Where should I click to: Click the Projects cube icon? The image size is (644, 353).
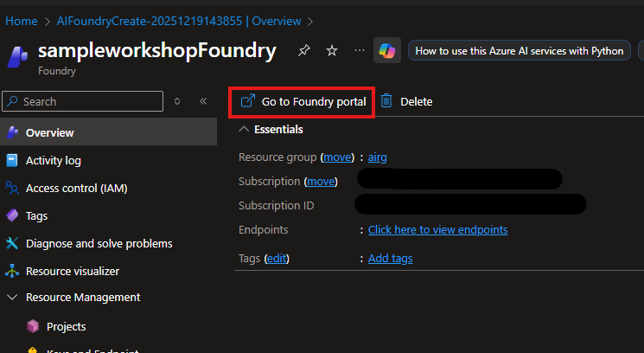[33, 326]
